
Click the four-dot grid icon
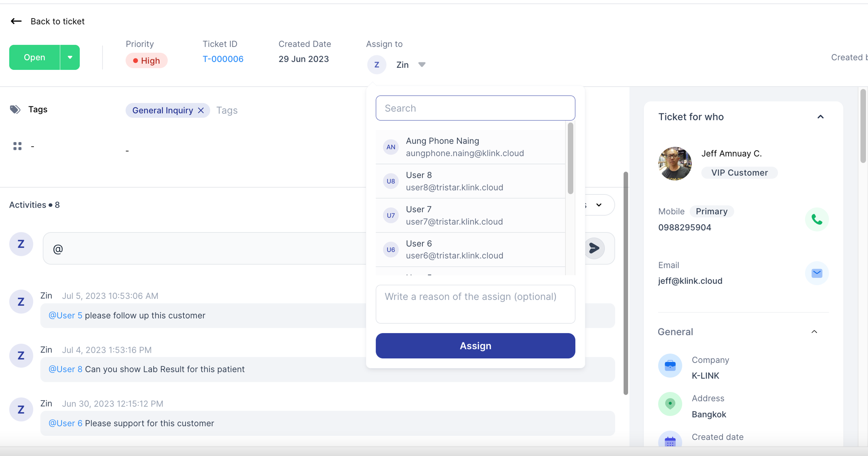pyautogui.click(x=17, y=146)
